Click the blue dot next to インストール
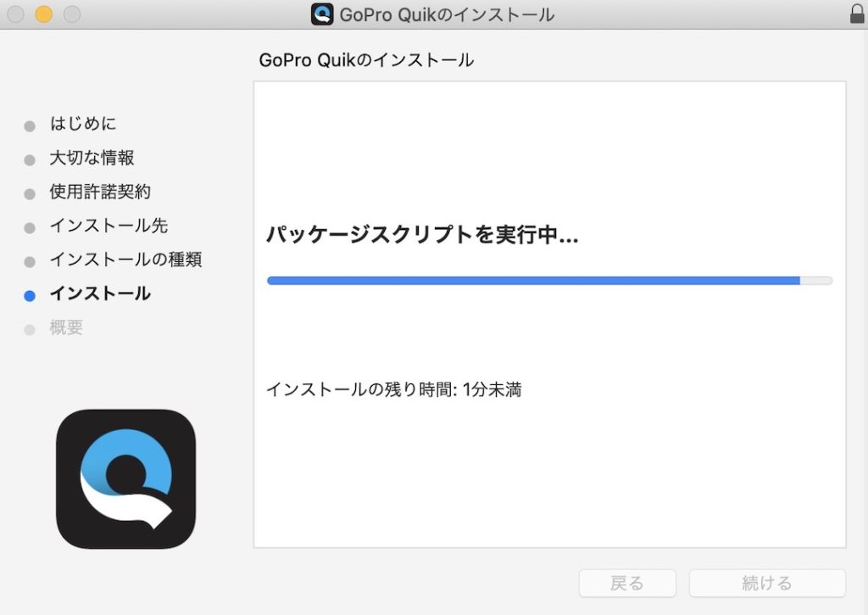 [x=29, y=294]
